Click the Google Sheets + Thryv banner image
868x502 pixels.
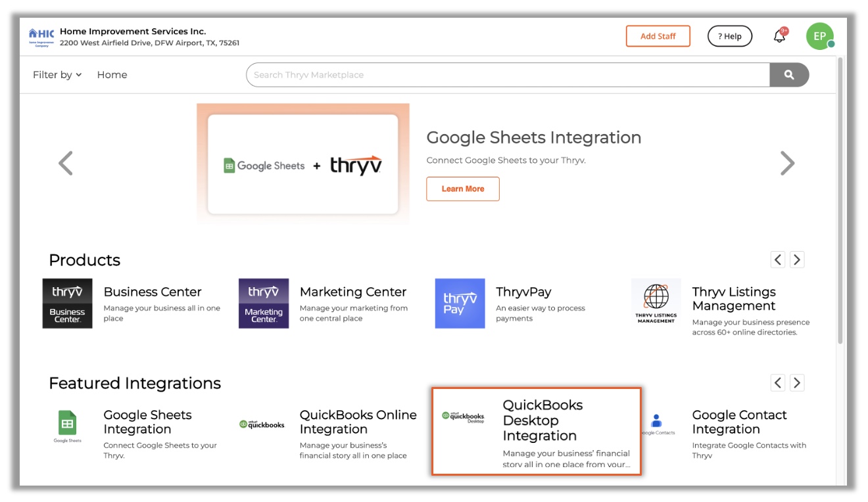(303, 164)
